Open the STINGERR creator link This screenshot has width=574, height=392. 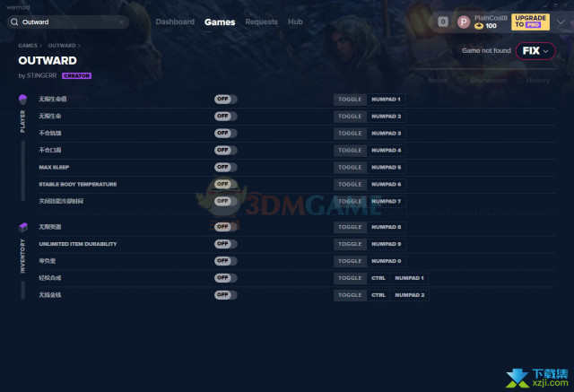[x=41, y=75]
